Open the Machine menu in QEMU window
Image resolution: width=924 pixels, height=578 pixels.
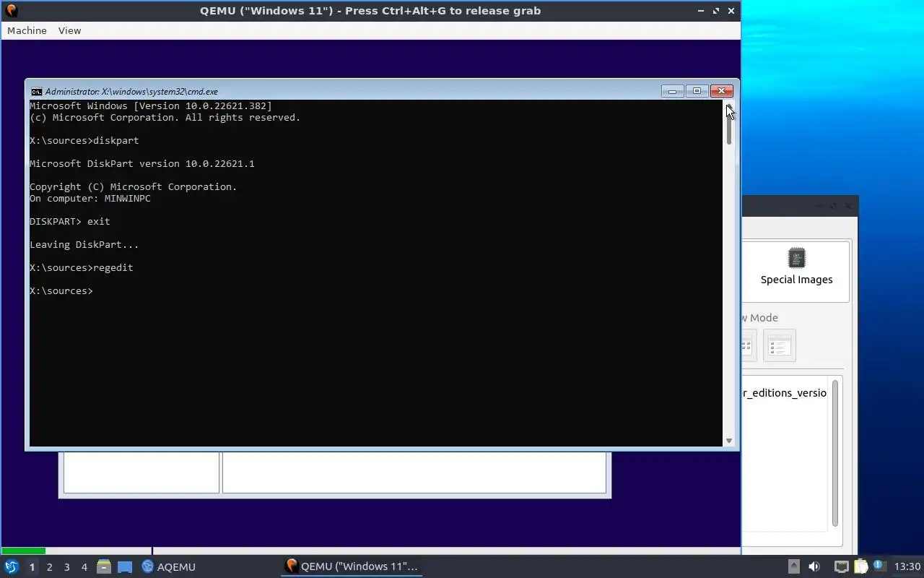tap(27, 30)
